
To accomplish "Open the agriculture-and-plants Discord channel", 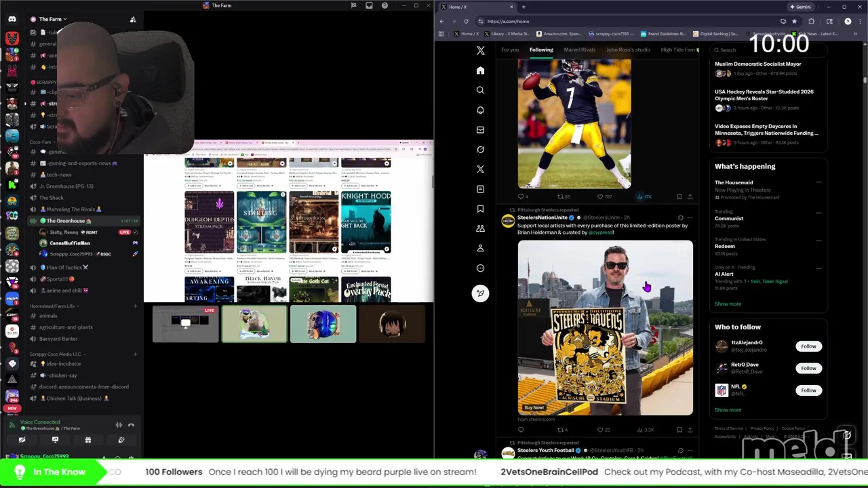I will [66, 327].
